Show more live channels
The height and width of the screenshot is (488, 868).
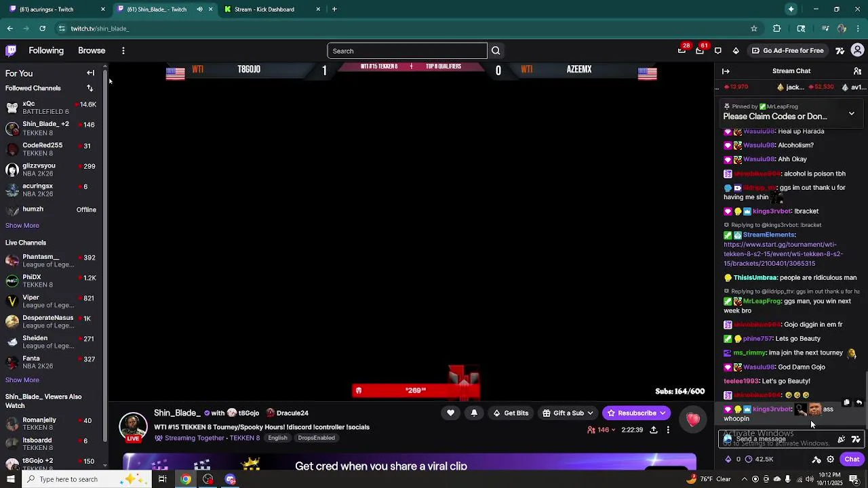[22, 380]
